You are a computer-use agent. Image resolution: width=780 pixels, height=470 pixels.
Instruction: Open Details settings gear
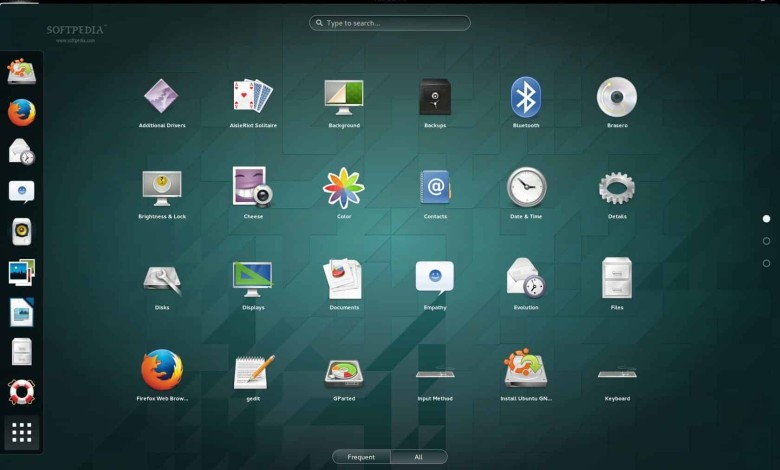pos(617,188)
